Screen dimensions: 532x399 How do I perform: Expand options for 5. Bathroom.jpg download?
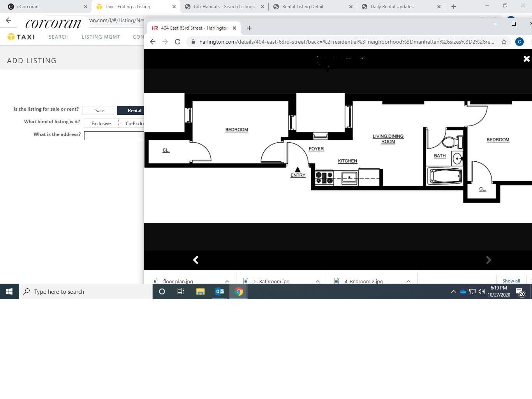click(x=317, y=281)
